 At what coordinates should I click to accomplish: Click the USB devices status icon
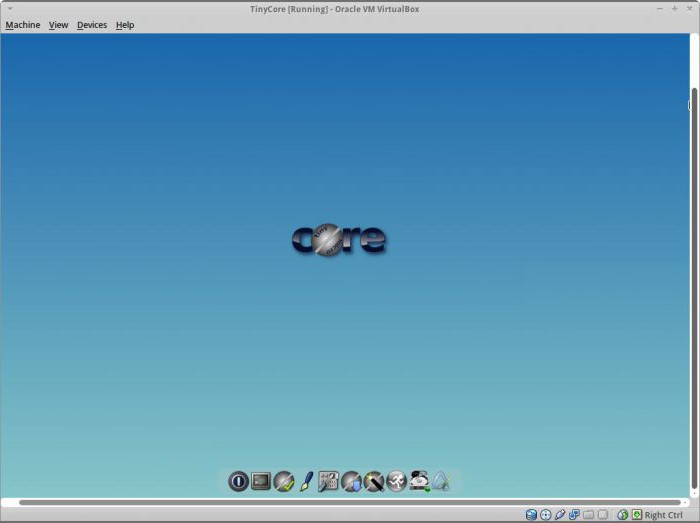pos(559,515)
